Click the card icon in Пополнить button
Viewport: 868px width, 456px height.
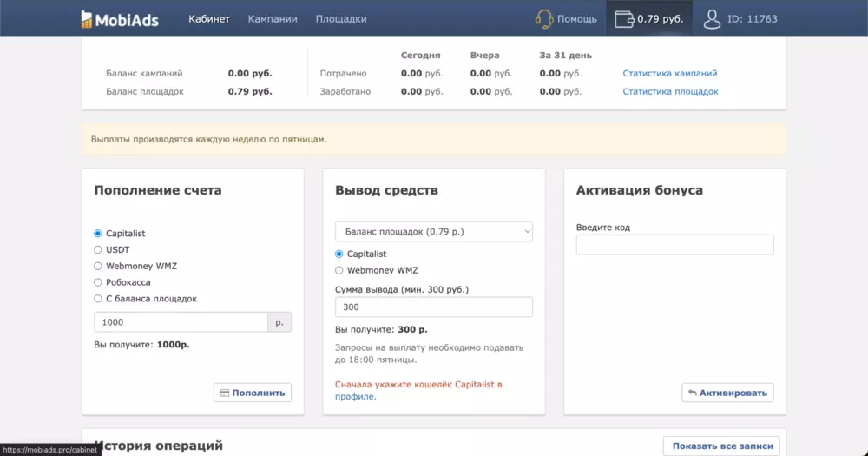tap(224, 393)
